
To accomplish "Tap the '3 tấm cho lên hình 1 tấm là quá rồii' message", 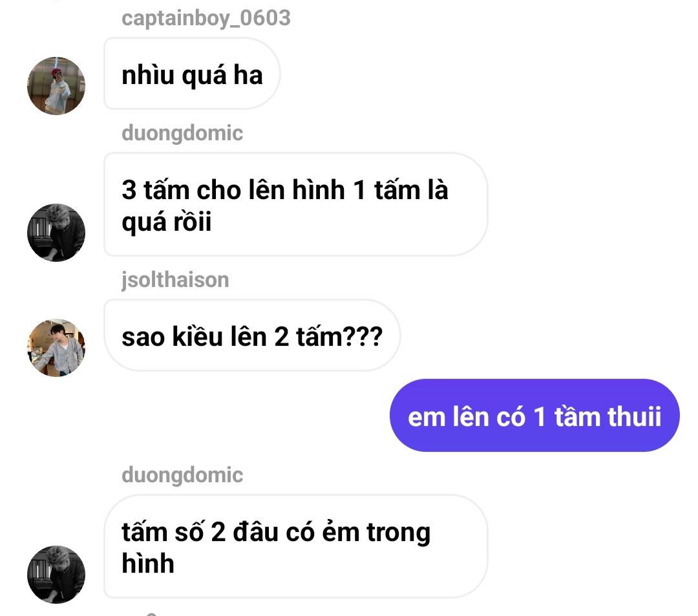I will [295, 204].
